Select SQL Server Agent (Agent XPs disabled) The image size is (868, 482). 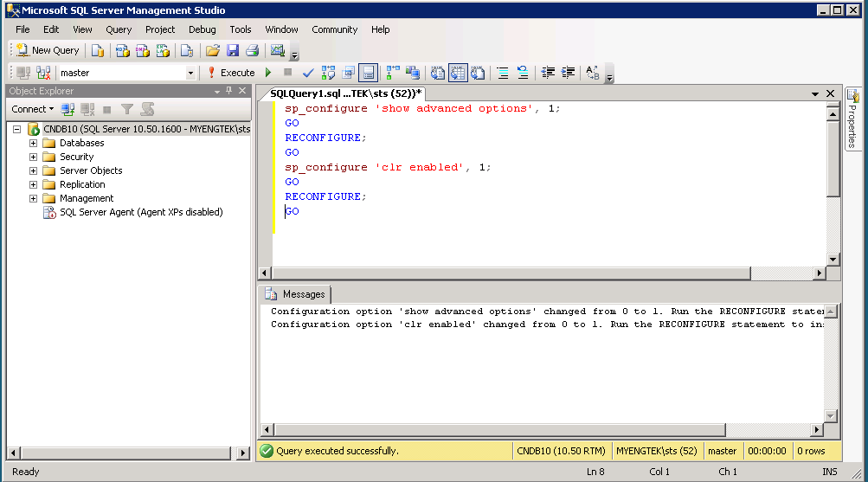(x=141, y=212)
